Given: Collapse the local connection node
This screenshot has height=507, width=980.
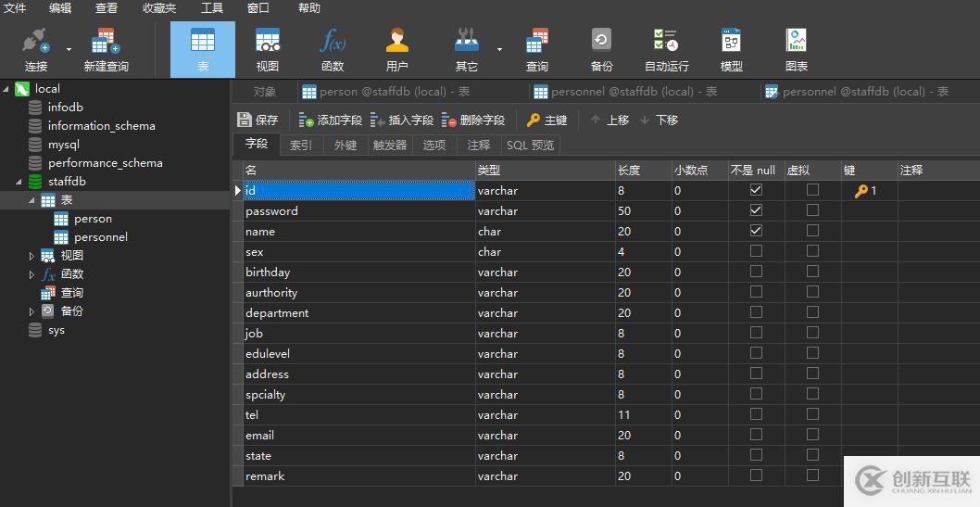Looking at the screenshot, I should (6, 89).
